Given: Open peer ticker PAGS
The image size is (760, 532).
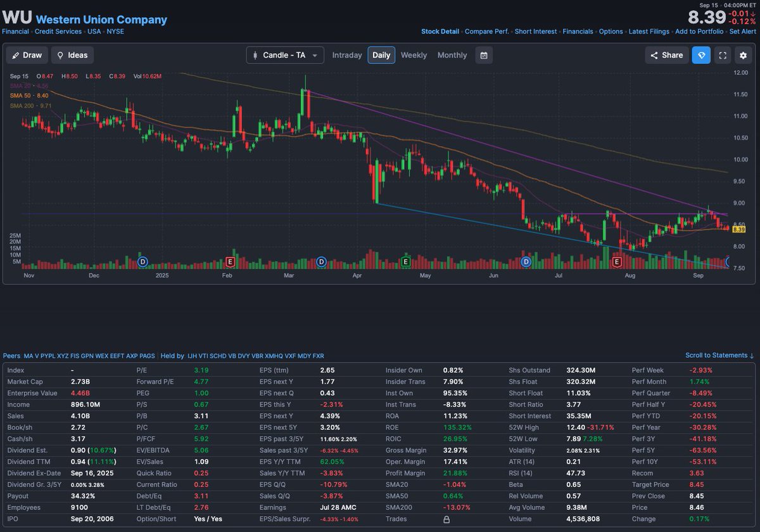Looking at the screenshot, I should point(148,356).
